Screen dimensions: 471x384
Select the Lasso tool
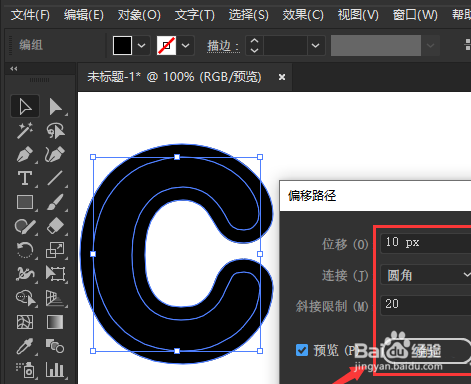point(55,130)
